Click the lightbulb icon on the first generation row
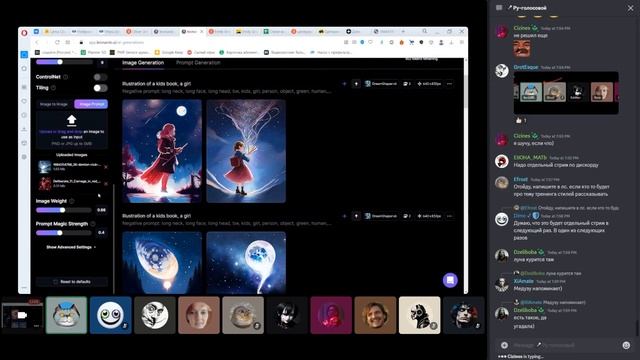Screen dimensions: 640x360 tap(356, 84)
